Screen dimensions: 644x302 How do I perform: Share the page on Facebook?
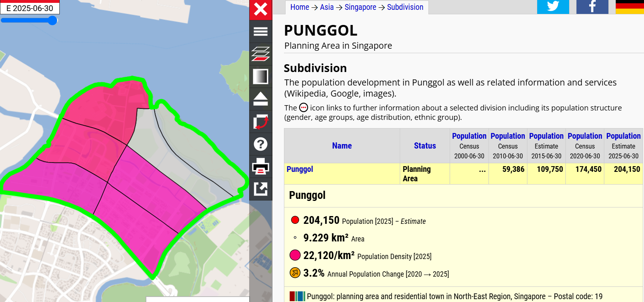coord(592,7)
